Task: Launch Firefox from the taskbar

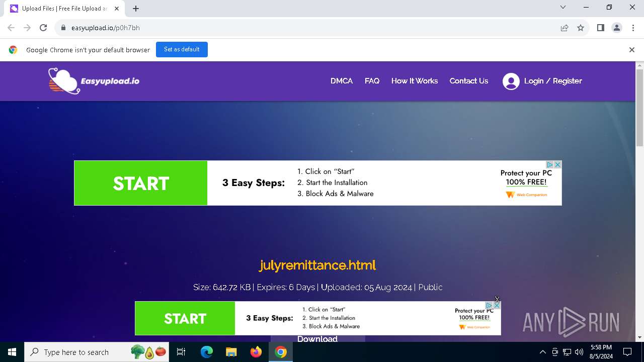Action: [256, 352]
